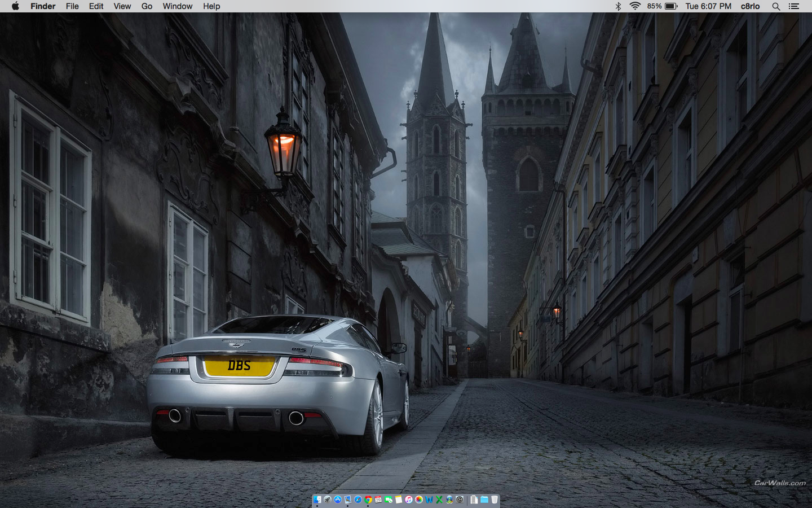
Task: Open the Trash in the Dock
Action: click(x=495, y=500)
